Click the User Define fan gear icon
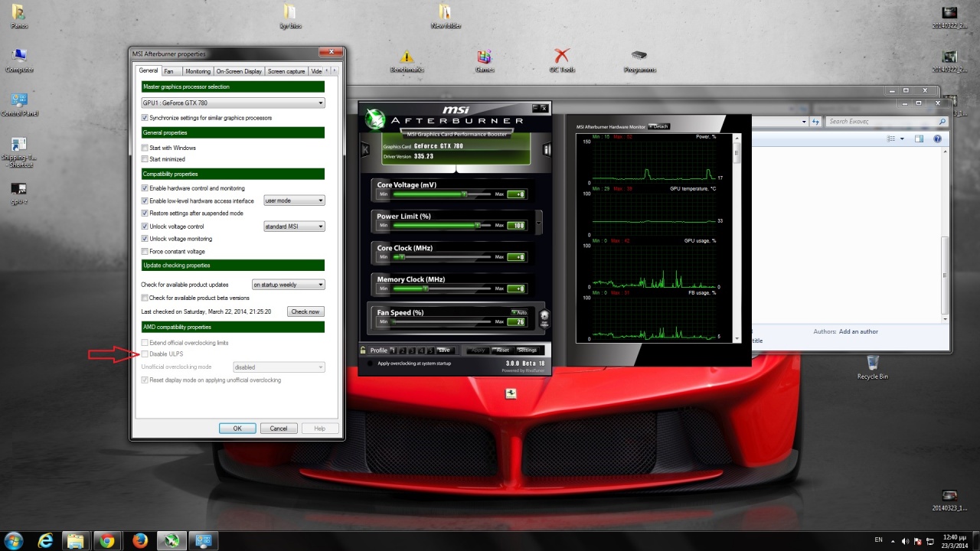This screenshot has height=551, width=980. coord(544,318)
